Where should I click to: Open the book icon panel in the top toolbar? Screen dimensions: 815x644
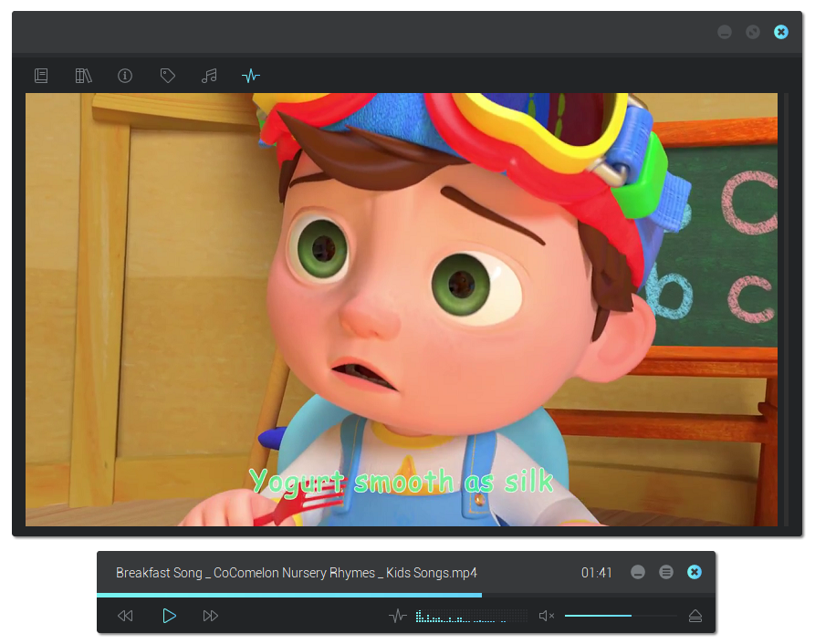coord(41,76)
